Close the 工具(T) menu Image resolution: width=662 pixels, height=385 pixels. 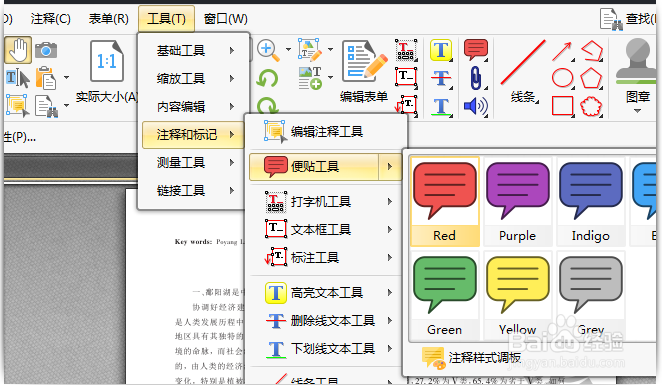[166, 19]
